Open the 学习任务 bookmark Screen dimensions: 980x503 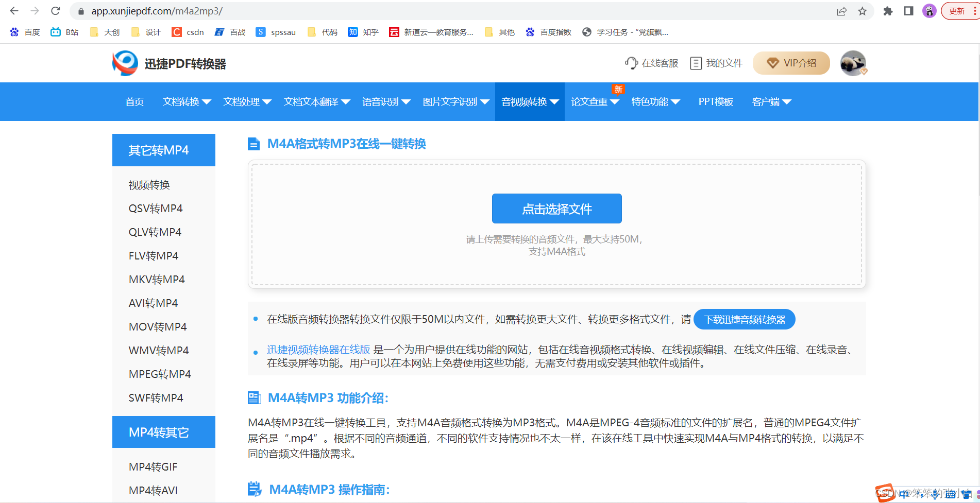pyautogui.click(x=625, y=32)
